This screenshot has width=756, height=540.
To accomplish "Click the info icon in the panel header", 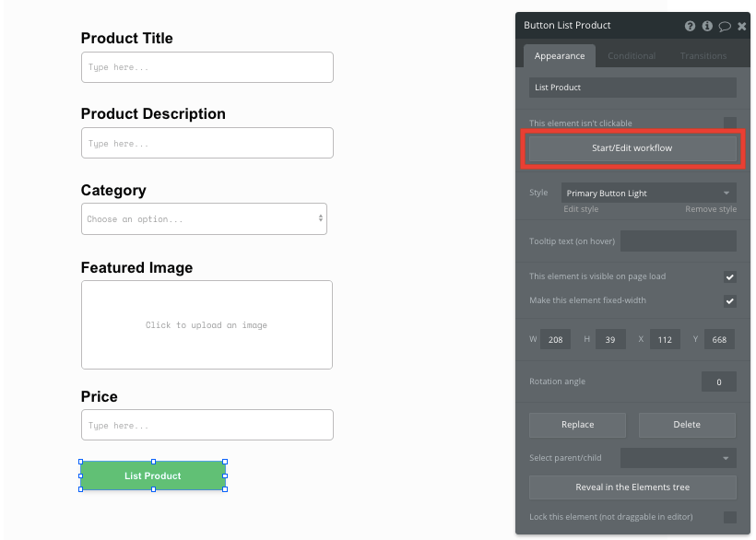I will pyautogui.click(x=706, y=26).
